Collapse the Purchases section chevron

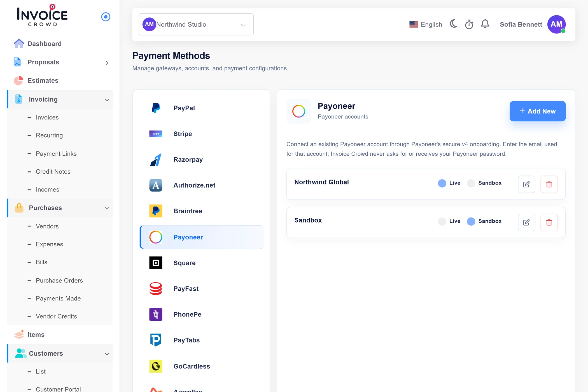(107, 208)
